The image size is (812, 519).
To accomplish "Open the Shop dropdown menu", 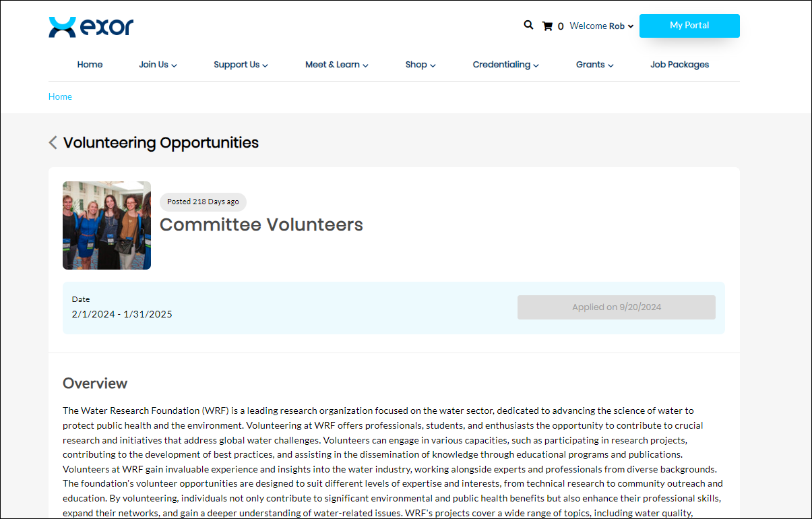I will [420, 65].
